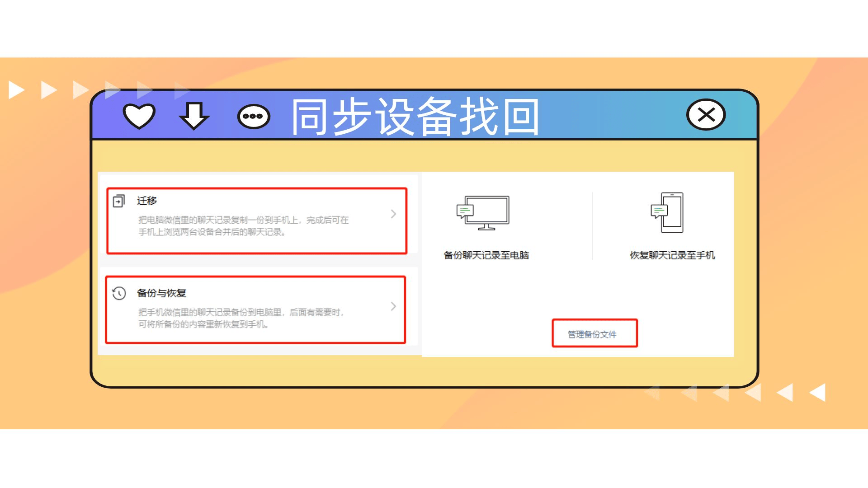Viewport: 868px width, 488px height.
Task: Expand the 备份与恢复 row chevron
Action: point(393,306)
